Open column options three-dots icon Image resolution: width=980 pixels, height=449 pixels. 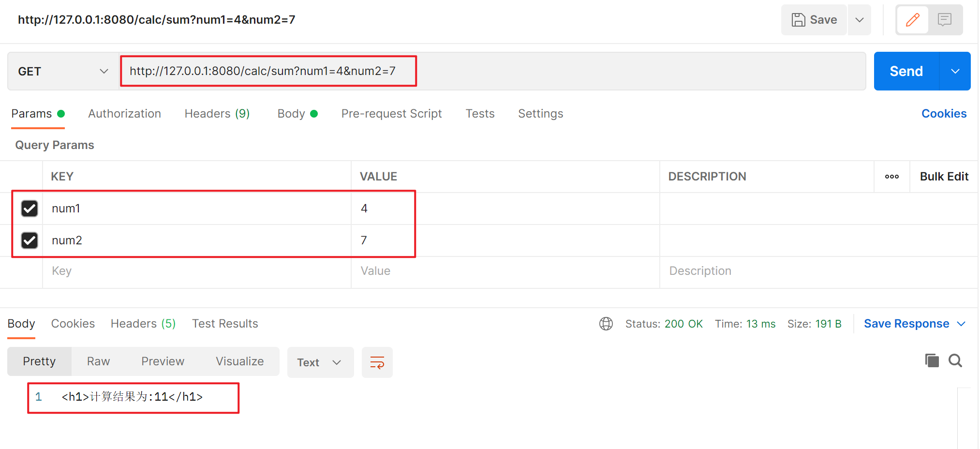891,177
